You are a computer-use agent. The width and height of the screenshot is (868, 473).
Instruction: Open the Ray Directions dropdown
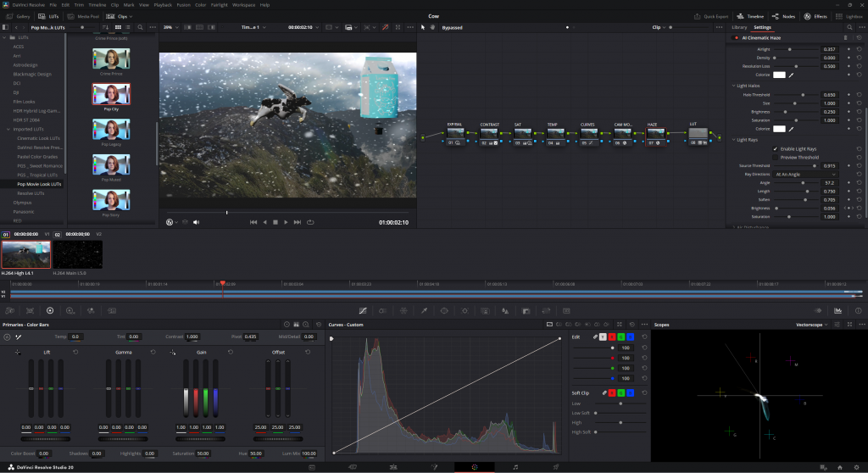click(805, 175)
